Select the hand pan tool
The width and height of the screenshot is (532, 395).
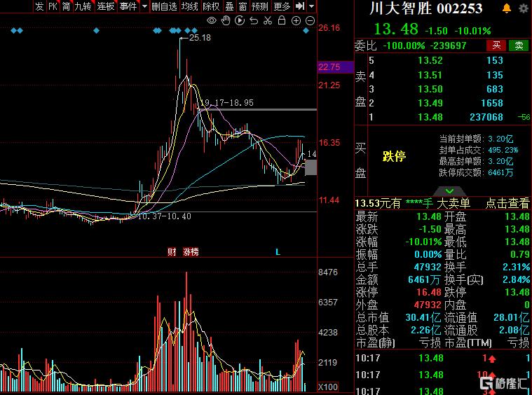[226, 21]
